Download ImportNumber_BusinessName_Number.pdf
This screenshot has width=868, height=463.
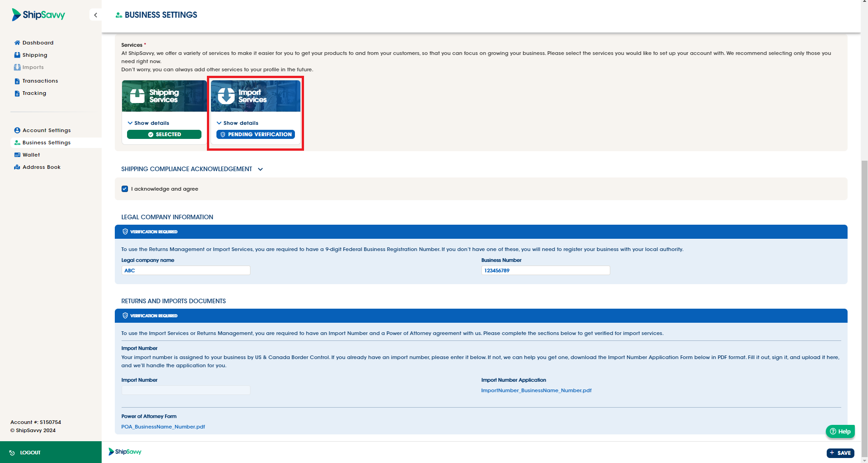[x=536, y=390]
